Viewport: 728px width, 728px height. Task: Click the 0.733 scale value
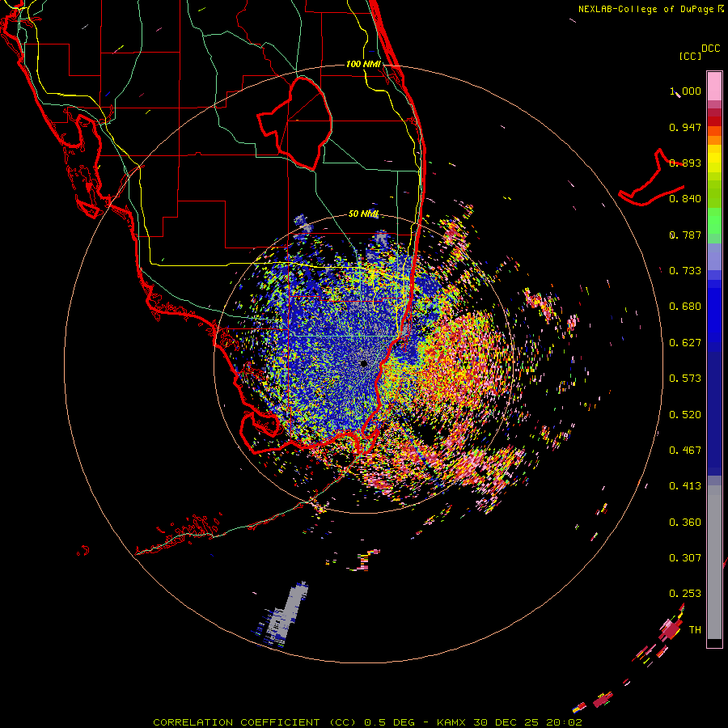pos(685,271)
